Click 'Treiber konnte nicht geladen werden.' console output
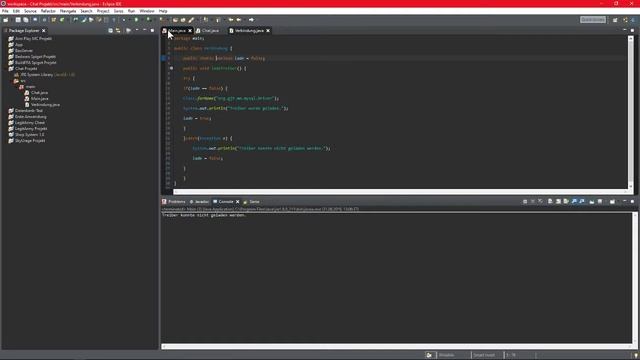 pos(204,215)
